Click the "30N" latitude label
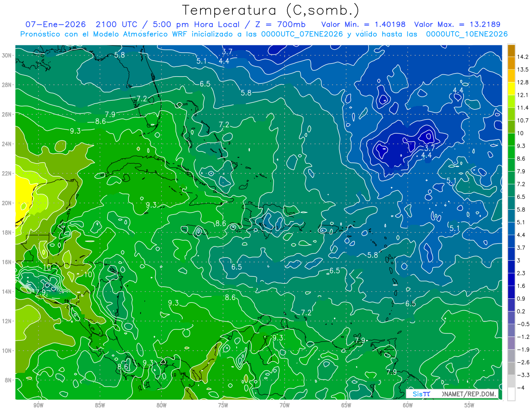Image resolution: width=532 pixels, height=411 pixels. pyautogui.click(x=7, y=55)
